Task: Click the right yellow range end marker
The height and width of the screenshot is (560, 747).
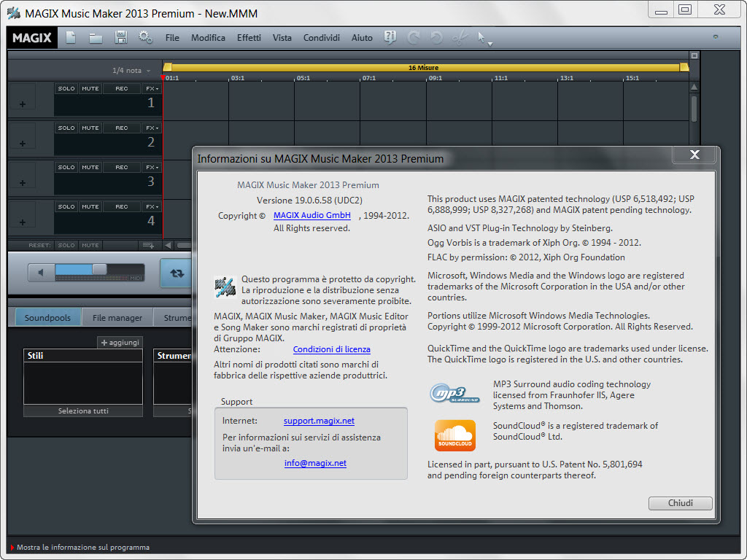Action: pos(684,67)
